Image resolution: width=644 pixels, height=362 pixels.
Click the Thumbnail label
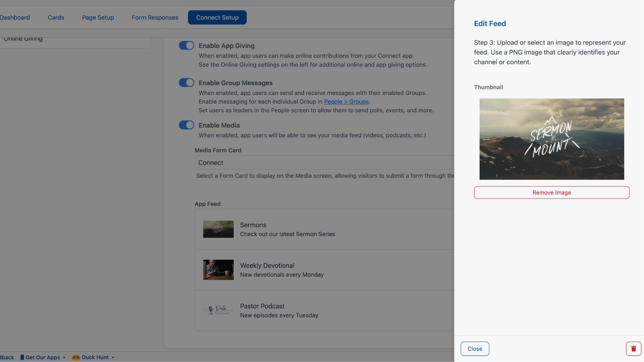tap(488, 87)
